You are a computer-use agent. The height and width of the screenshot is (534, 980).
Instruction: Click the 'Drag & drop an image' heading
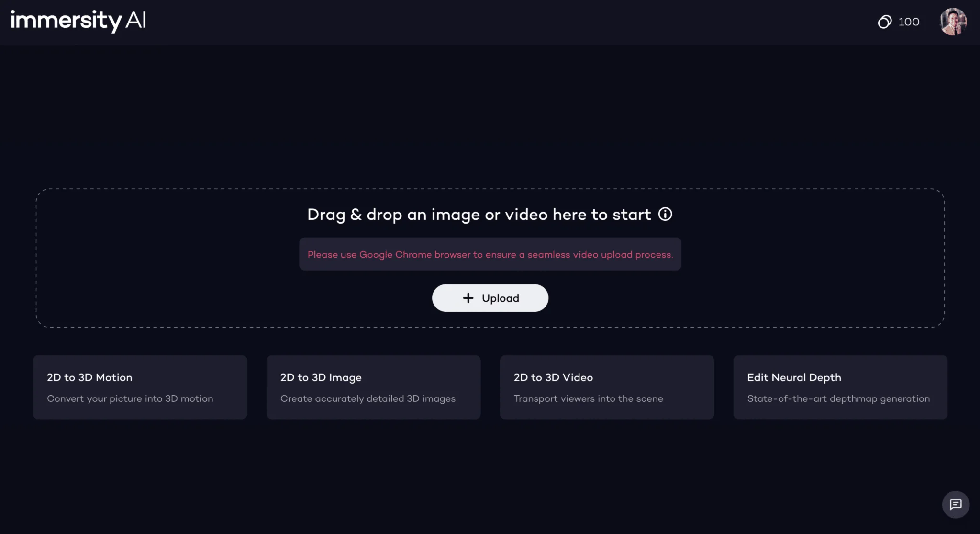[x=479, y=215]
